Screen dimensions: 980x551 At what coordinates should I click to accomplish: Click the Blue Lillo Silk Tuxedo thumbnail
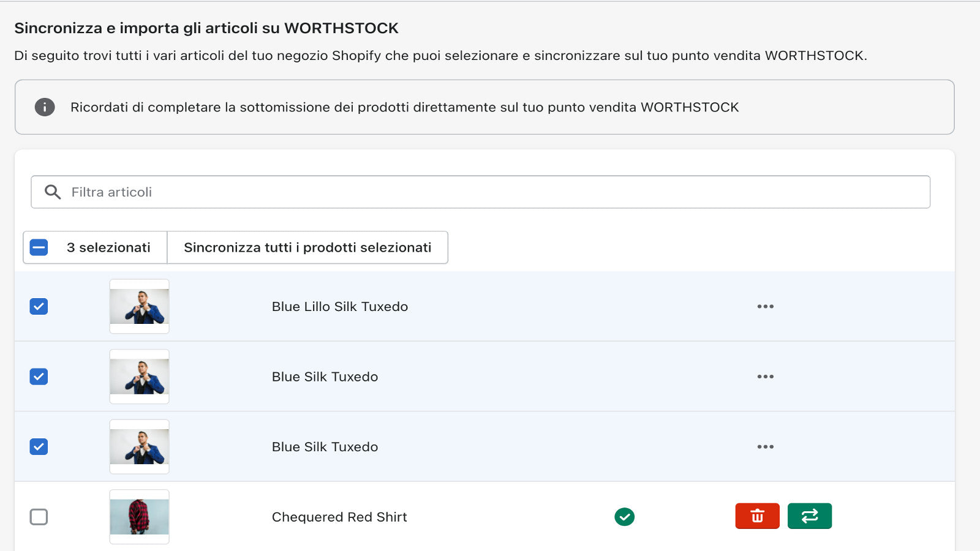tap(140, 307)
